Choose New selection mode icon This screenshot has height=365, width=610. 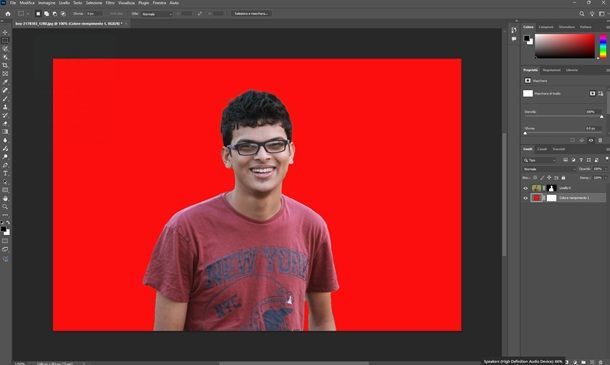click(38, 14)
